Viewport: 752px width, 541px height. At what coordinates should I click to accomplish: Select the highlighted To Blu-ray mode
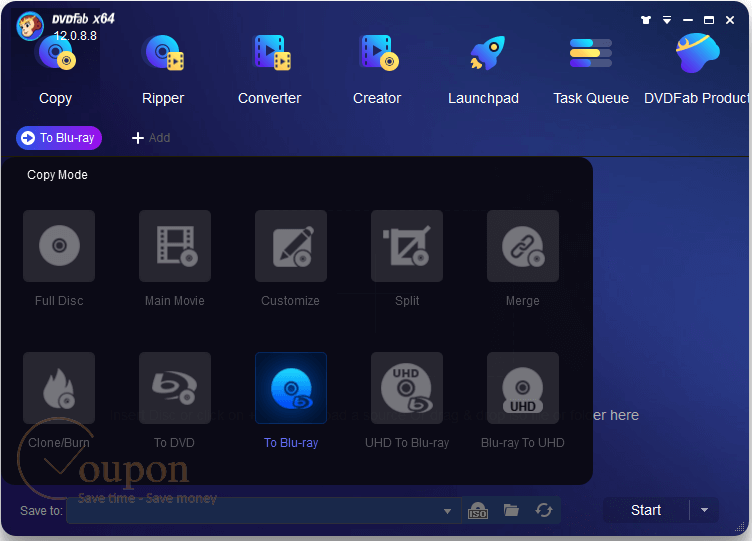pos(291,388)
